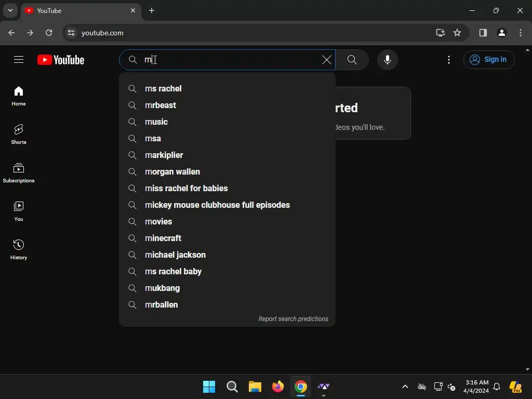Open the Chrome profile icon
This screenshot has width=532, height=399.
pyautogui.click(x=501, y=33)
